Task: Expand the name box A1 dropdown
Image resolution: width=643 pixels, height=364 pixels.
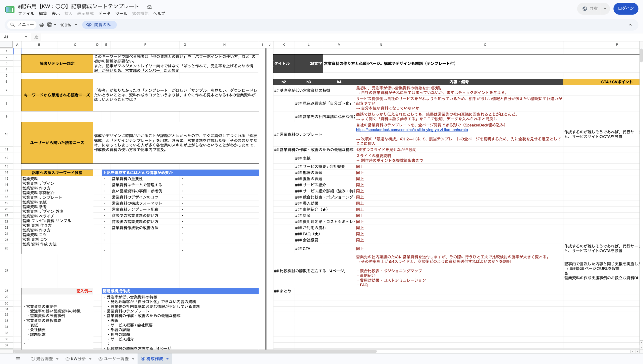Action: (x=26, y=37)
